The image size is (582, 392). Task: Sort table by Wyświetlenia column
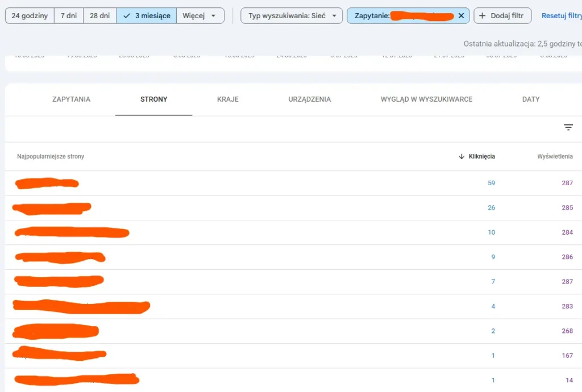point(555,156)
